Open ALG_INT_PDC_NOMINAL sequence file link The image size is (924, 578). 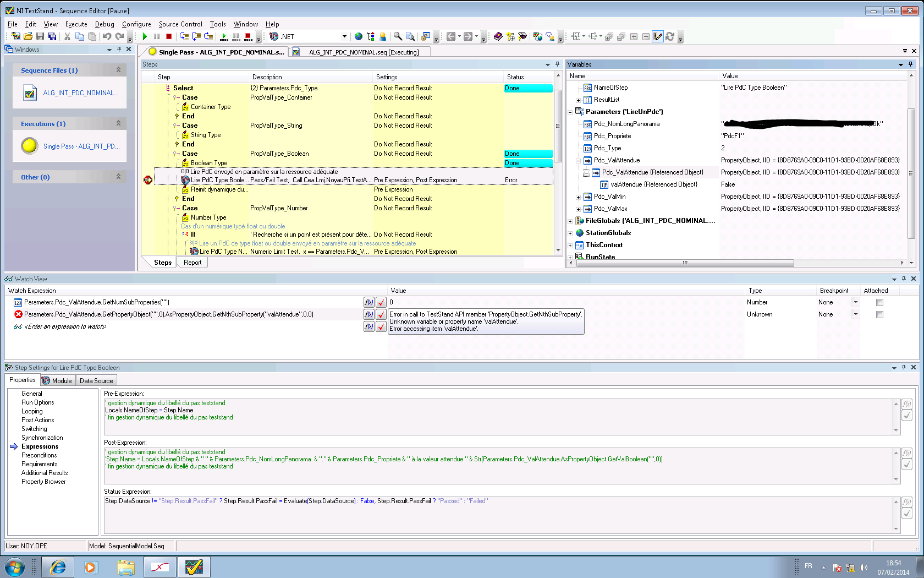click(x=81, y=93)
